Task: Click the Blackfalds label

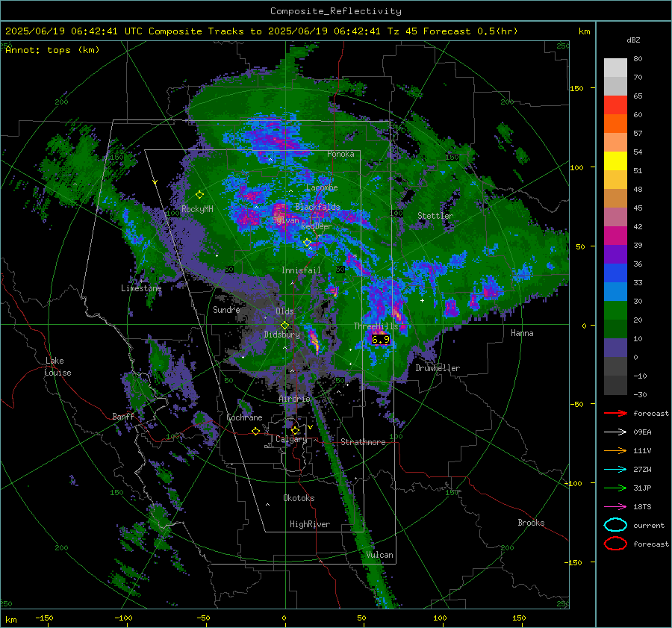Action: [x=317, y=207]
